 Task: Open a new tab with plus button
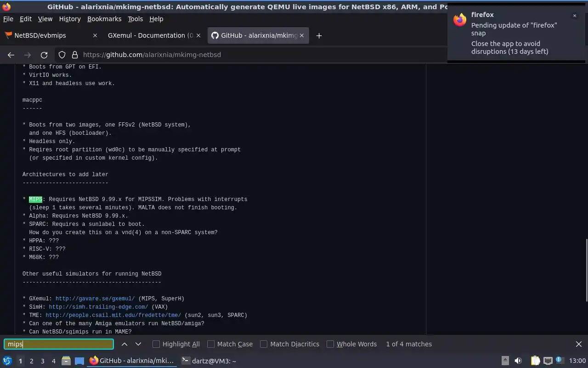319,35
